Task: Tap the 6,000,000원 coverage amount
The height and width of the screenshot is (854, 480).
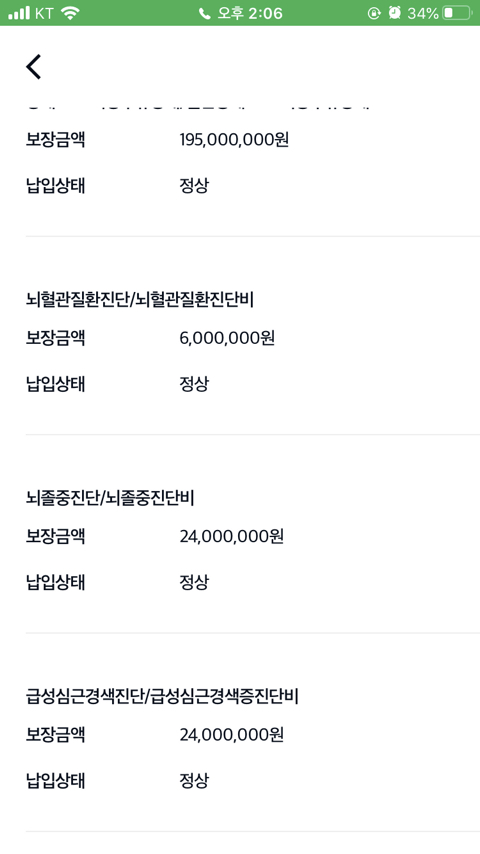Action: (227, 338)
